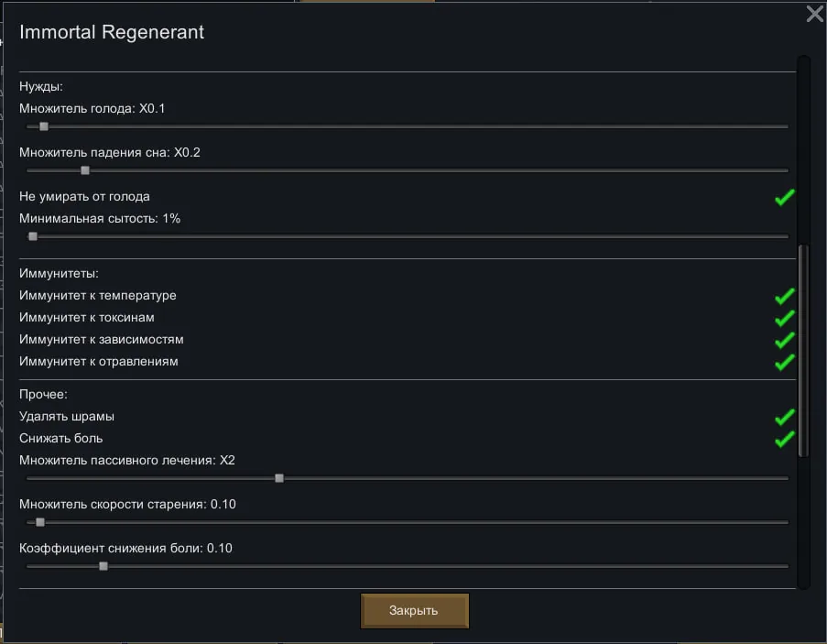Screen dimensions: 827x644
Task: Click the Нужды section header
Action: click(40, 86)
